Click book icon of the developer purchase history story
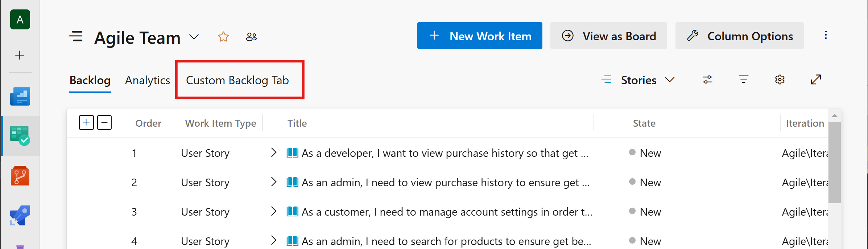 pos(292,153)
